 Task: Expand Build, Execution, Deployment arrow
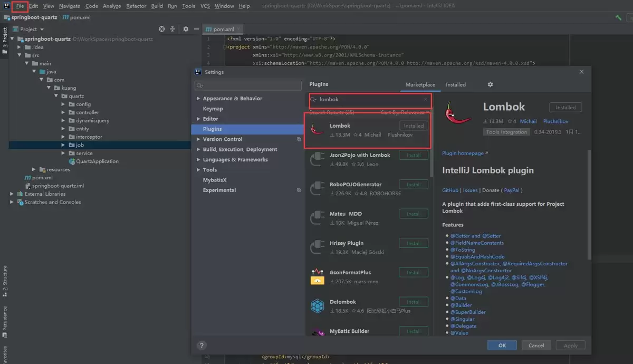[x=198, y=149]
